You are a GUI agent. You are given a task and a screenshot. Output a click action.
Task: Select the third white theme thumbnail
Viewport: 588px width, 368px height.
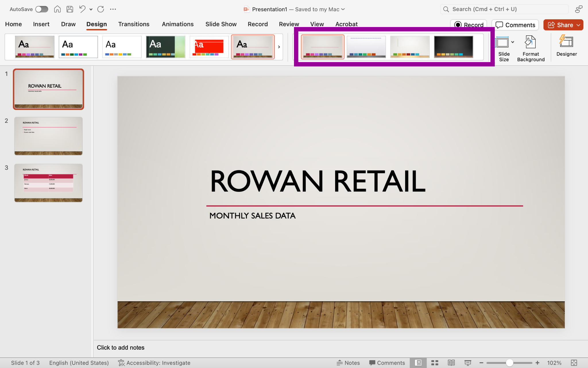122,47
